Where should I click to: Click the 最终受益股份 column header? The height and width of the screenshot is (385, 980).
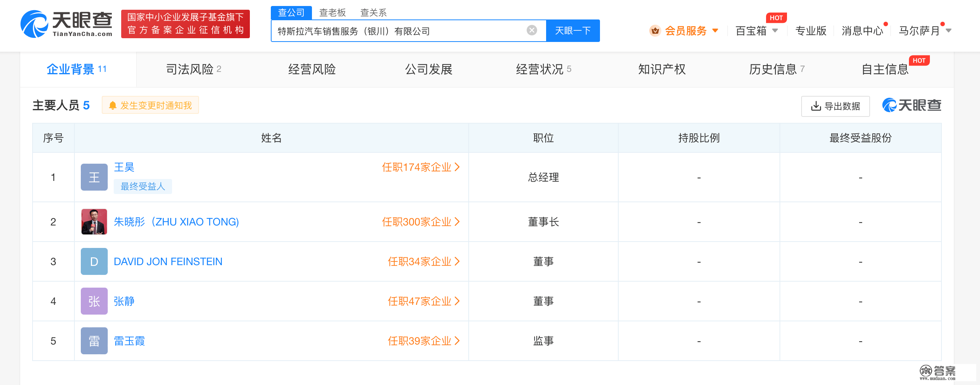coord(861,138)
